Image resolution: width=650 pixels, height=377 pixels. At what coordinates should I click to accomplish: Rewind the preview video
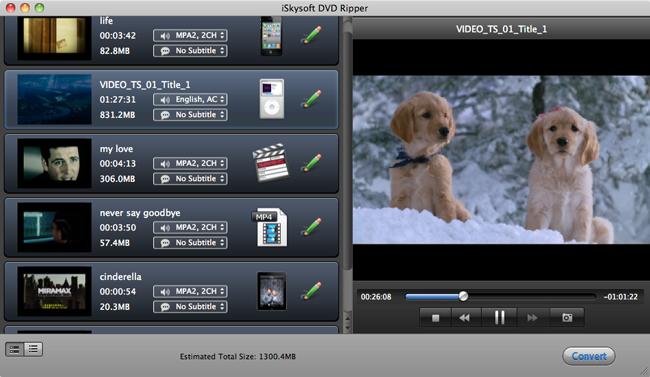(x=465, y=318)
